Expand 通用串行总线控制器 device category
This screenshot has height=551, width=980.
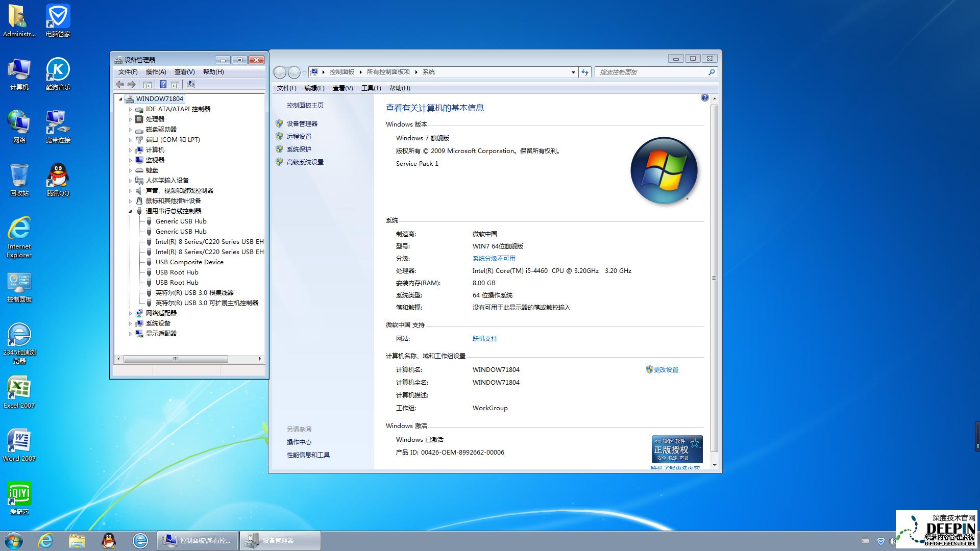coord(132,211)
